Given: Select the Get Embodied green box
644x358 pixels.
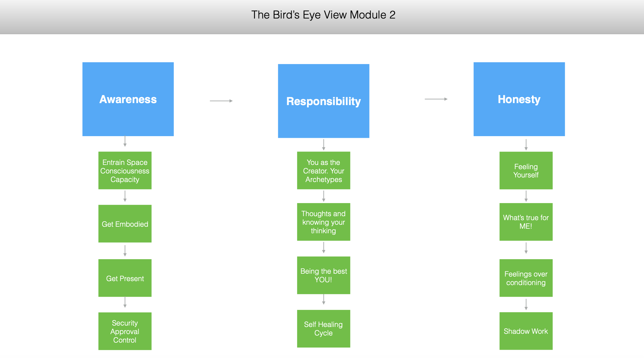Looking at the screenshot, I should pyautogui.click(x=125, y=224).
